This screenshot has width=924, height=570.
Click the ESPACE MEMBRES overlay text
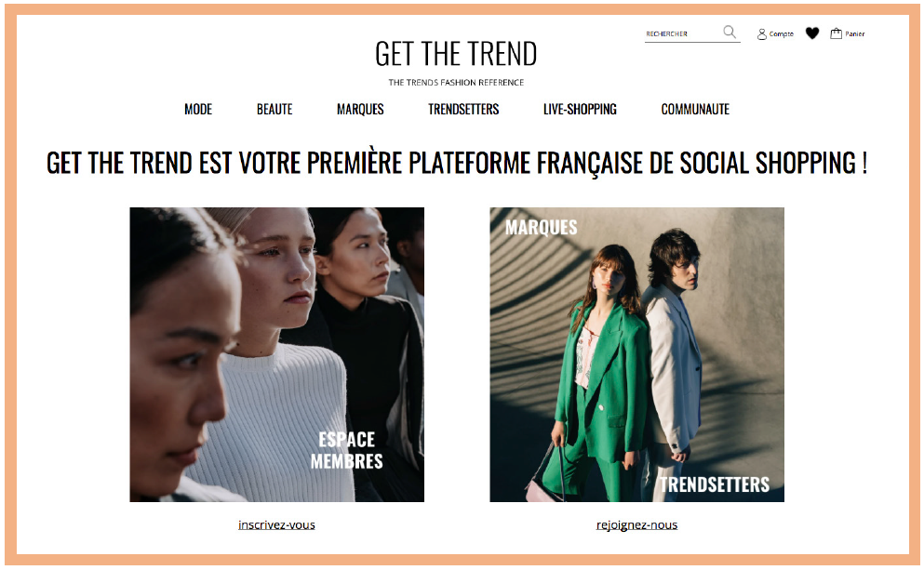coord(346,450)
